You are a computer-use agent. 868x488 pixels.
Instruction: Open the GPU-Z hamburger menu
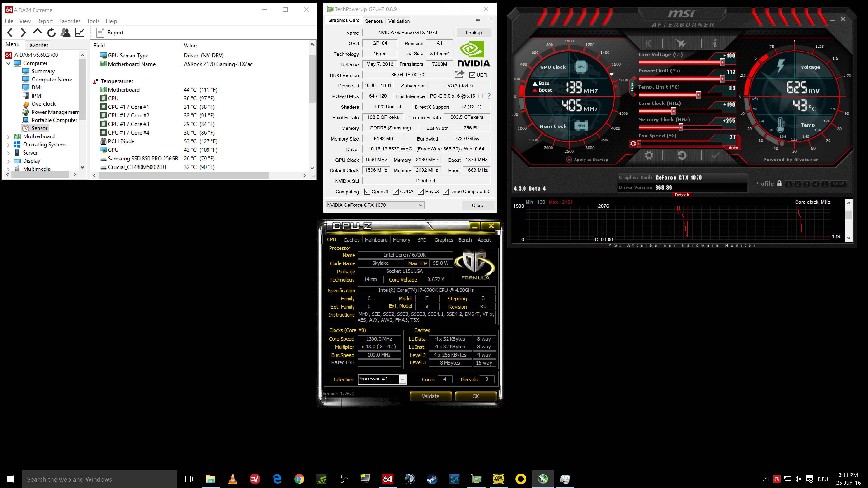pos(490,20)
